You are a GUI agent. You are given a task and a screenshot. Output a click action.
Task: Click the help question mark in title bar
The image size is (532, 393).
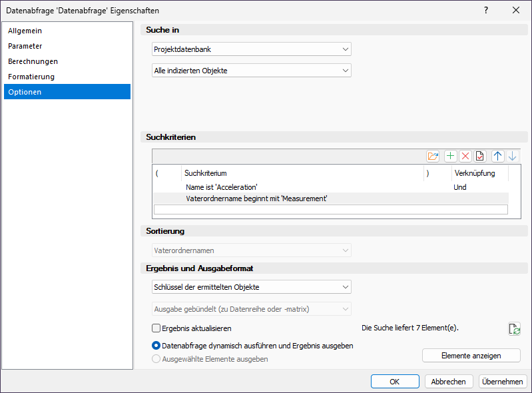486,10
